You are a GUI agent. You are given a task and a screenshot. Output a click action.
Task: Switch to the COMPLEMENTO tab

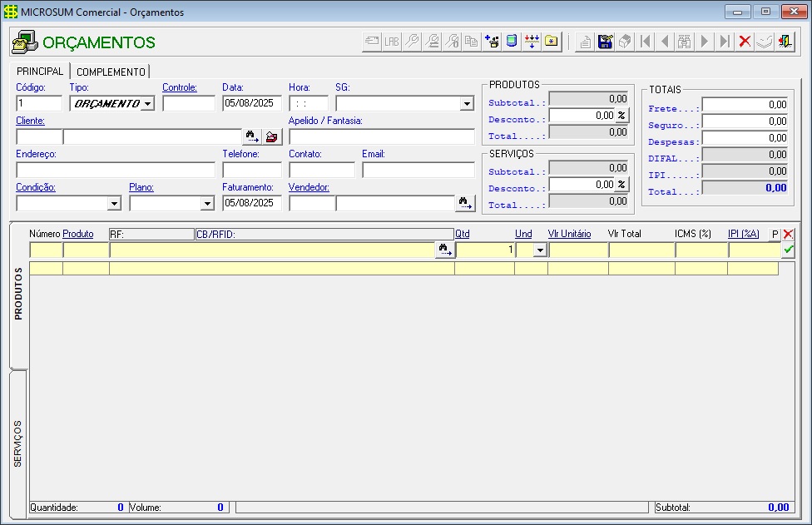[111, 72]
